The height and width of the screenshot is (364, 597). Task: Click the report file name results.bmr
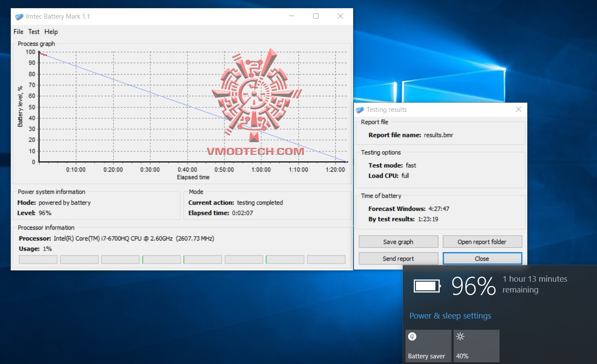click(x=439, y=135)
